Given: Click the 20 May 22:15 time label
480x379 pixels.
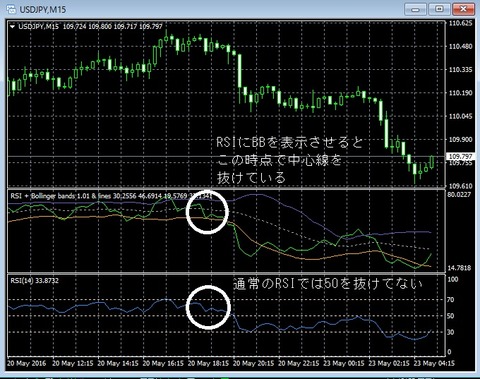Looking at the screenshot, I should pyautogui.click(x=298, y=363).
